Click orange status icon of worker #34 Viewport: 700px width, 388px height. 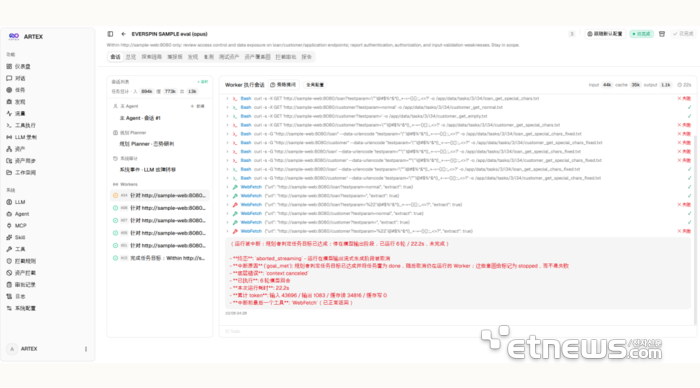coord(115,196)
